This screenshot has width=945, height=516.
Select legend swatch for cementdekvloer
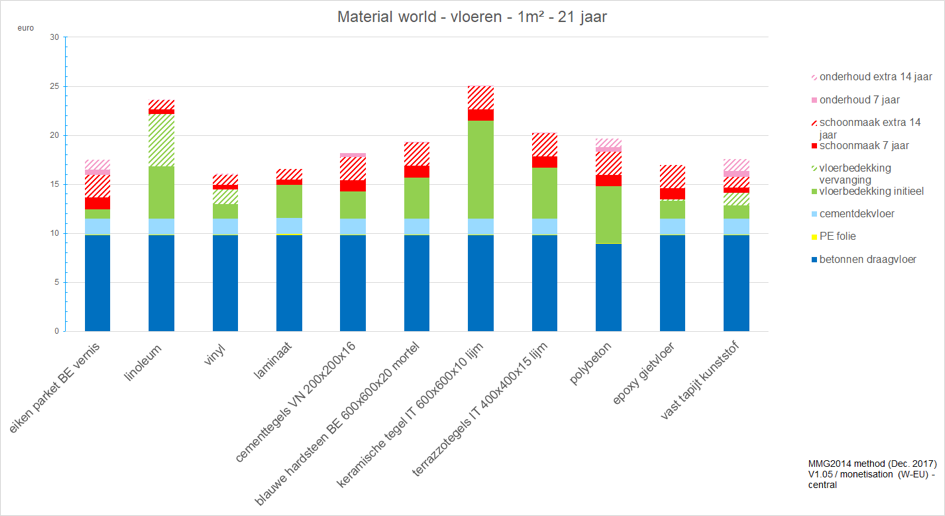(814, 214)
